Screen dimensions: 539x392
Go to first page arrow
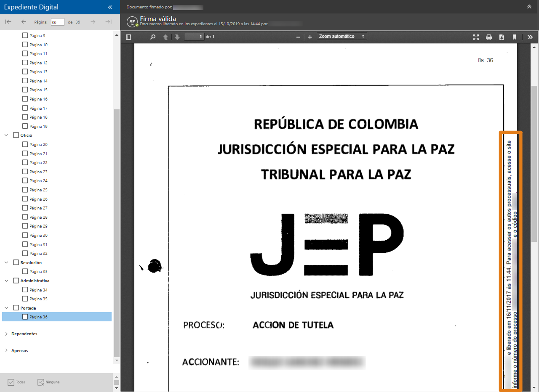(8, 22)
